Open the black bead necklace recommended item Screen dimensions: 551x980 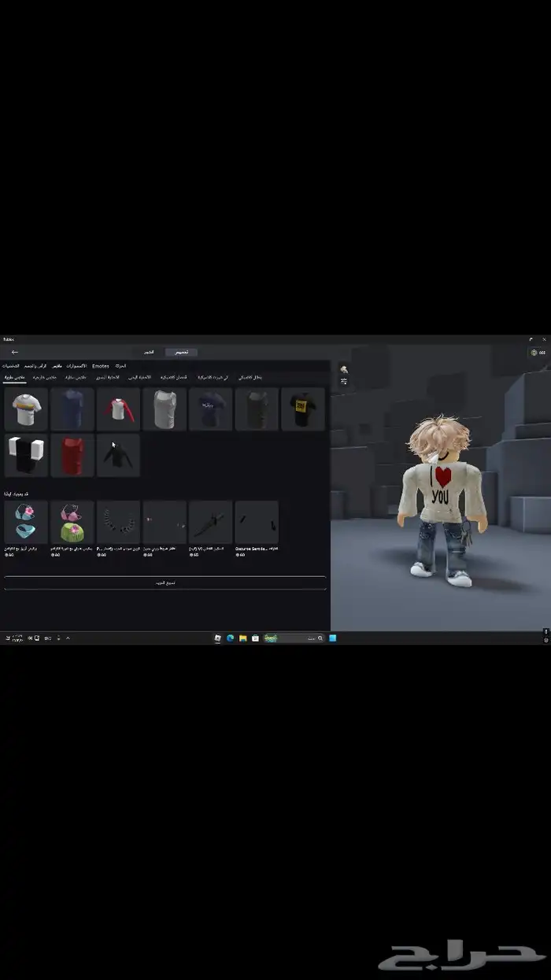(118, 523)
